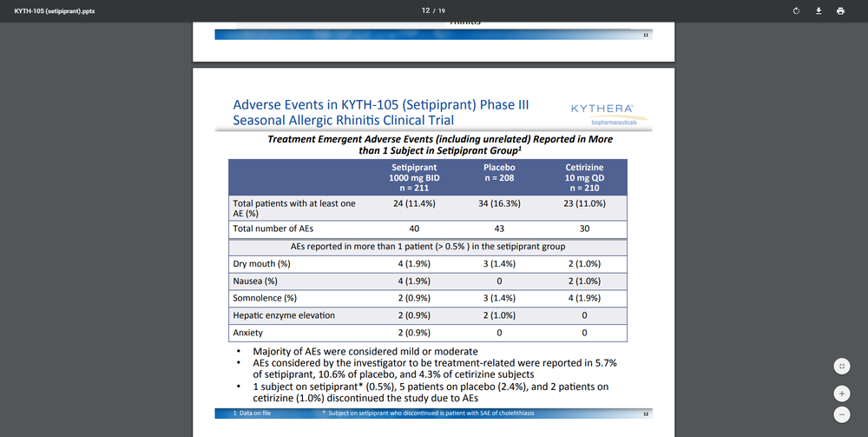868x437 pixels.
Task: Select the Cetirizine 10 mg QD column header
Action: pos(584,176)
